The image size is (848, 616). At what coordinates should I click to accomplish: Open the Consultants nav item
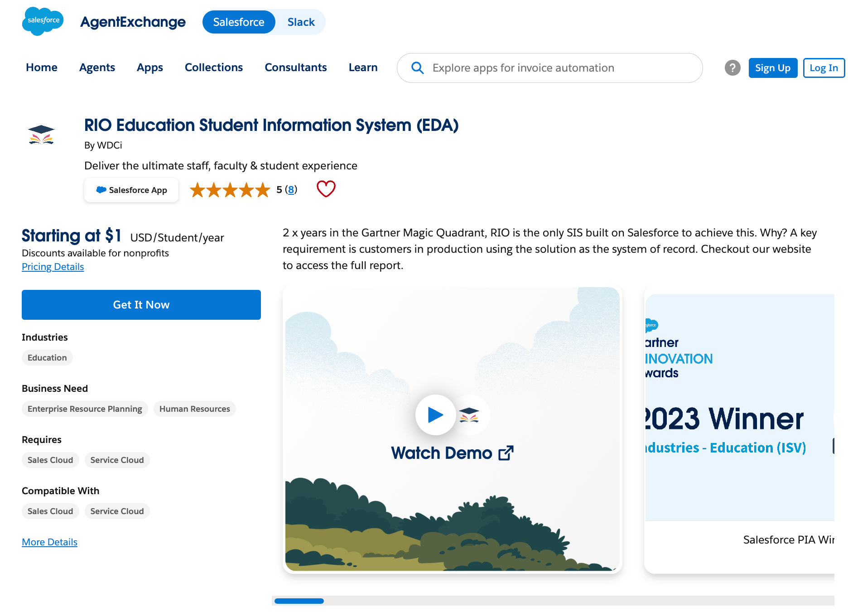(x=296, y=67)
